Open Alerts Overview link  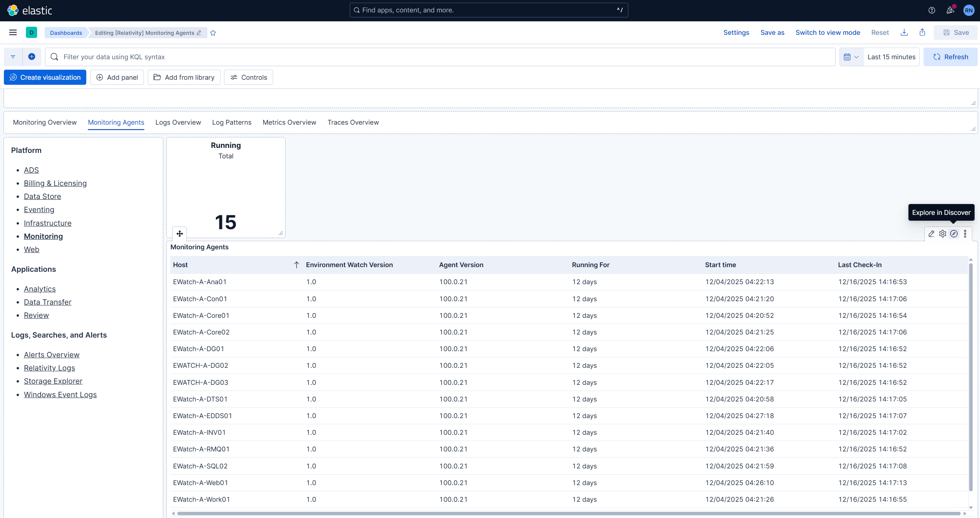coord(52,355)
